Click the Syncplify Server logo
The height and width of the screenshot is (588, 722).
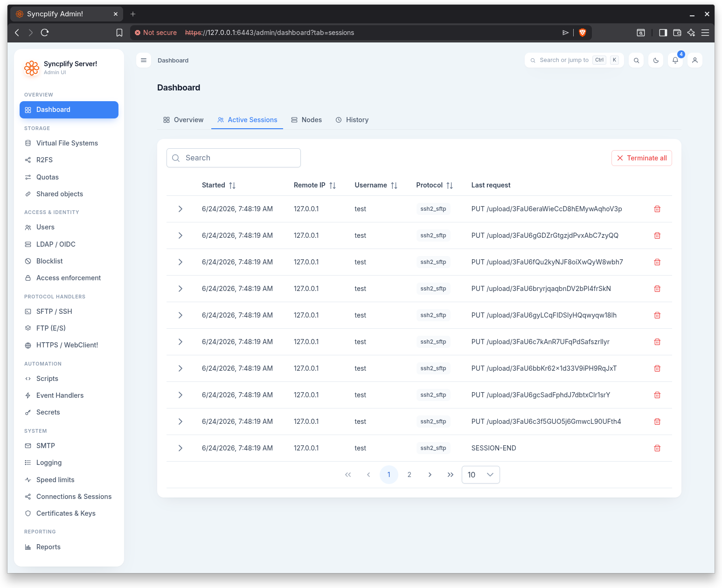click(x=32, y=68)
